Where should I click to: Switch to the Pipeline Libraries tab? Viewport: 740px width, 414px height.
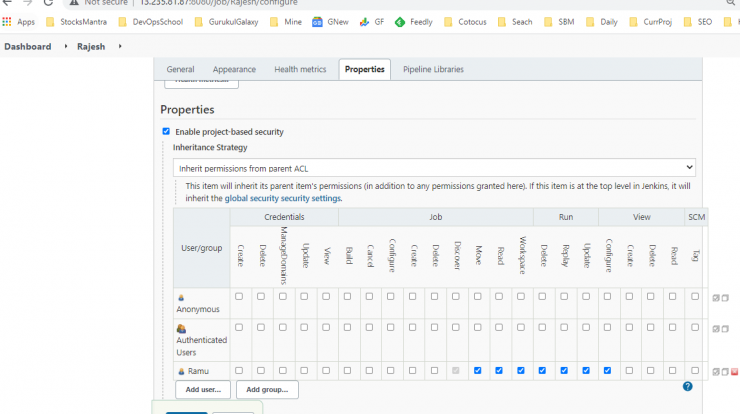[x=433, y=69]
